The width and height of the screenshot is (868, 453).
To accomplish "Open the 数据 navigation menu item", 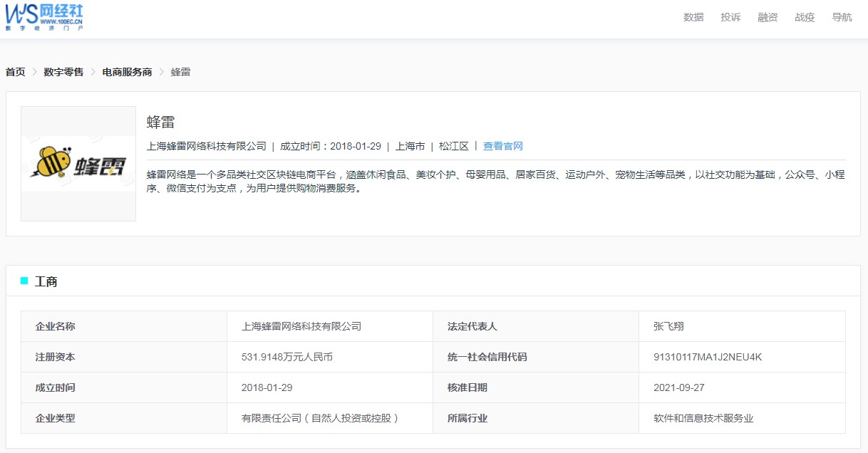I will [x=693, y=17].
